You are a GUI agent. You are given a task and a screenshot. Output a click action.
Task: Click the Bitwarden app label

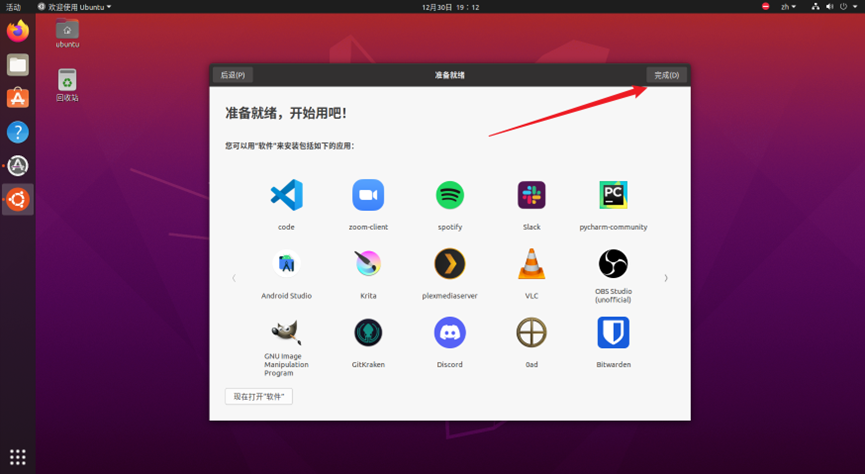click(613, 364)
